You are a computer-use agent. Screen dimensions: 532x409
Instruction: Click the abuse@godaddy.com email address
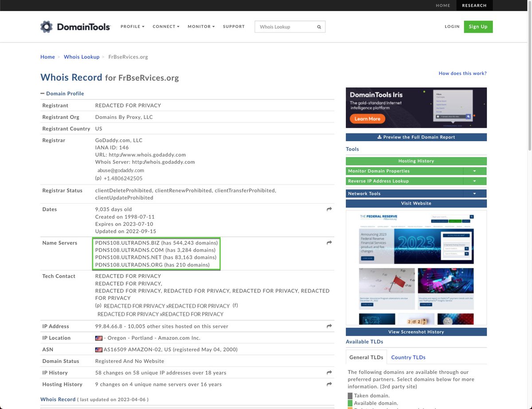click(121, 170)
